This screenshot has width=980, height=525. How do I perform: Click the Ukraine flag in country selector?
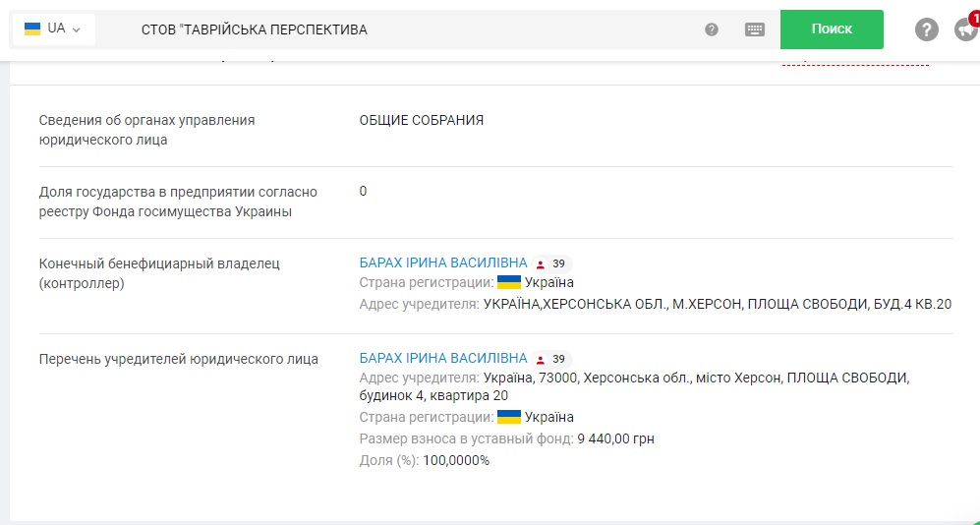[x=32, y=29]
